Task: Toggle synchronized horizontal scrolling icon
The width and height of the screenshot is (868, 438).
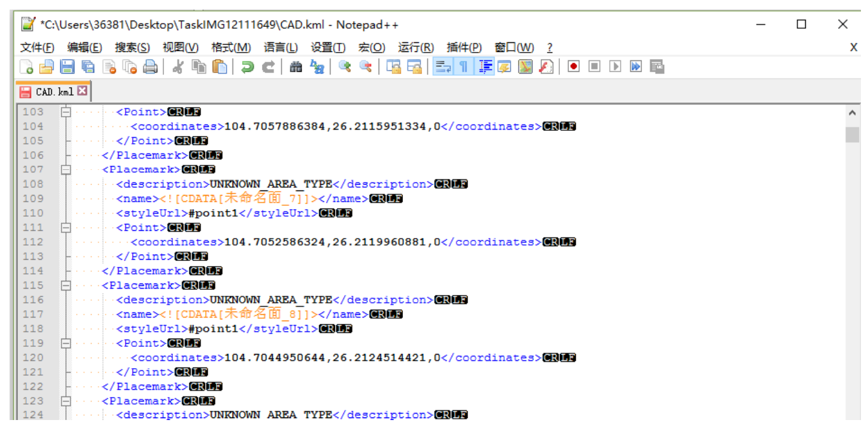Action: pos(414,67)
